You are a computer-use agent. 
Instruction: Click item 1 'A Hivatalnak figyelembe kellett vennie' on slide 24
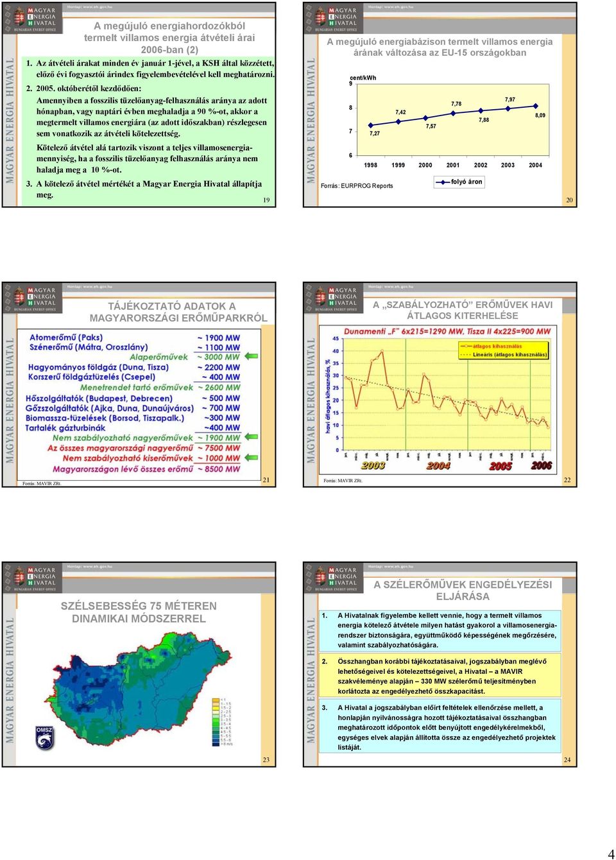[x=440, y=630]
